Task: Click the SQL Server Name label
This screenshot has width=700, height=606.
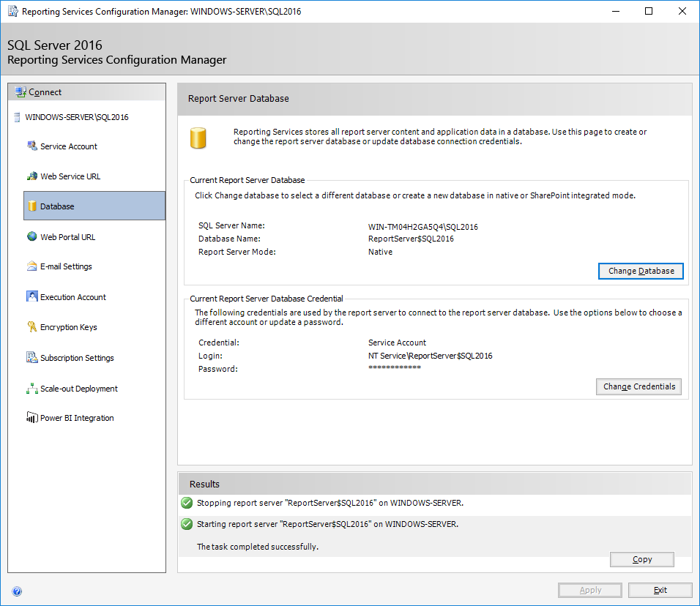Action: 231,225
